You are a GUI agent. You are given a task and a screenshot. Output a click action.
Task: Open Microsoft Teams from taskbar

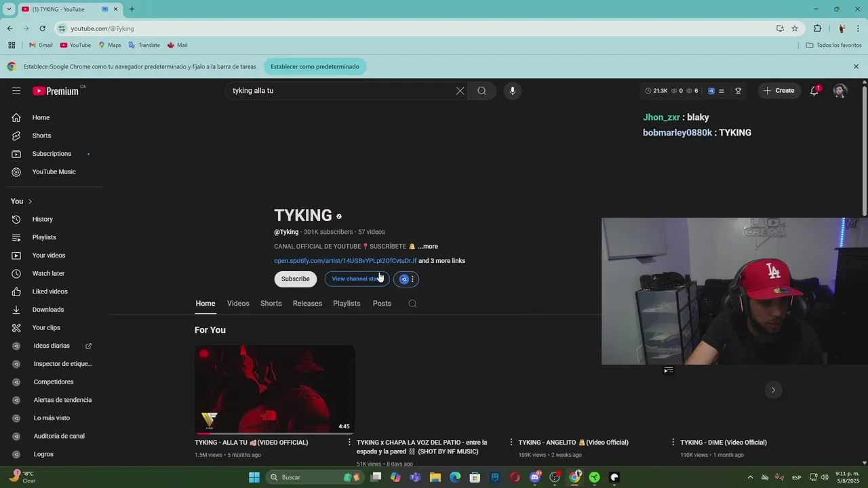[415, 477]
